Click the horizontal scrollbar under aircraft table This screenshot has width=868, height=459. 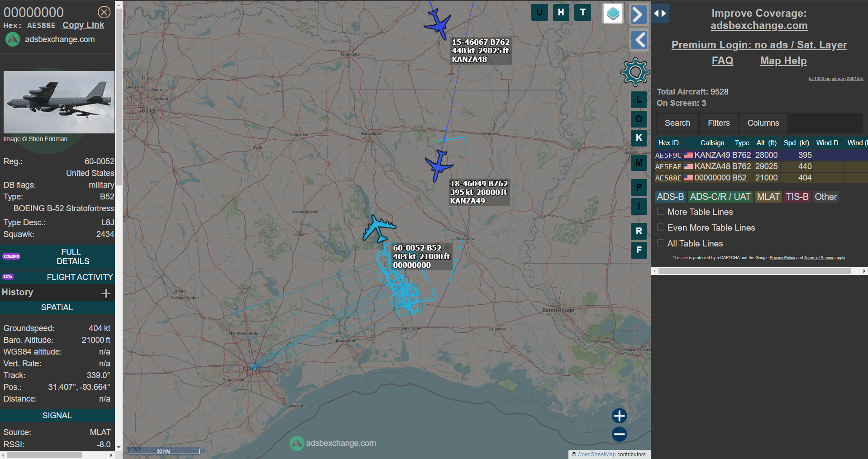coord(755,271)
